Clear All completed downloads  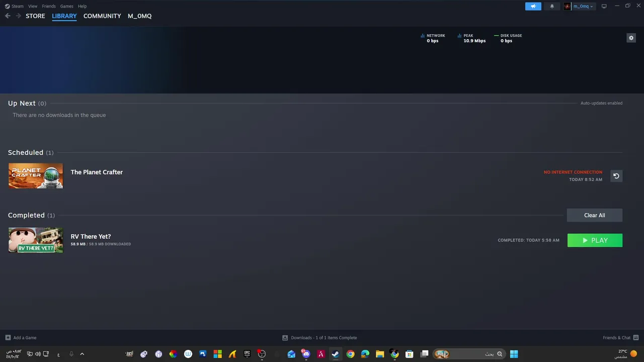pos(595,215)
